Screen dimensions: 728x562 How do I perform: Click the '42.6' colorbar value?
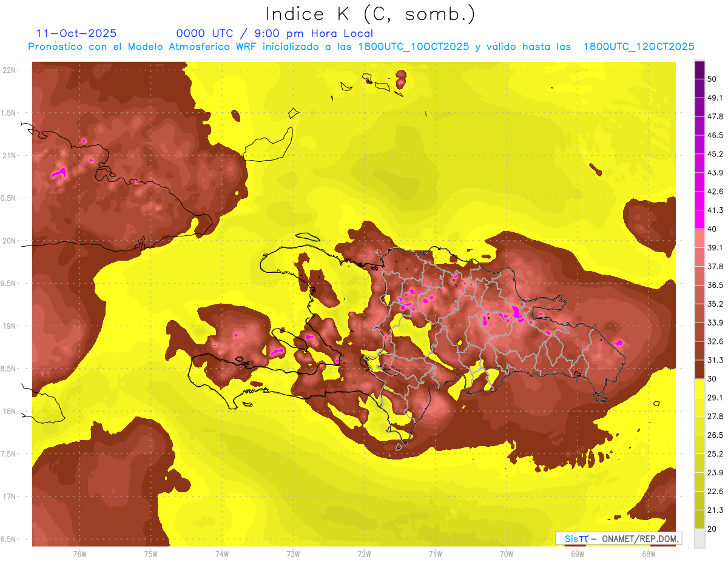tap(715, 192)
